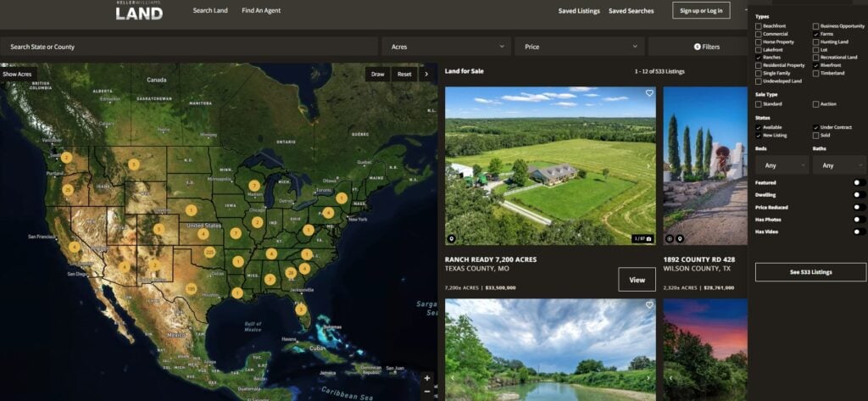Click the heart icon on the river photo listing

(x=649, y=305)
